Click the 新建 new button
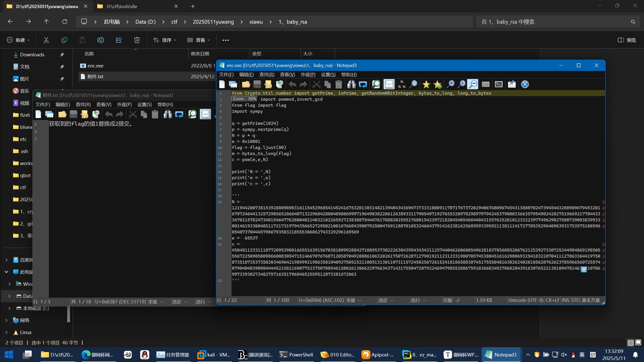644x362 pixels. 18,40
